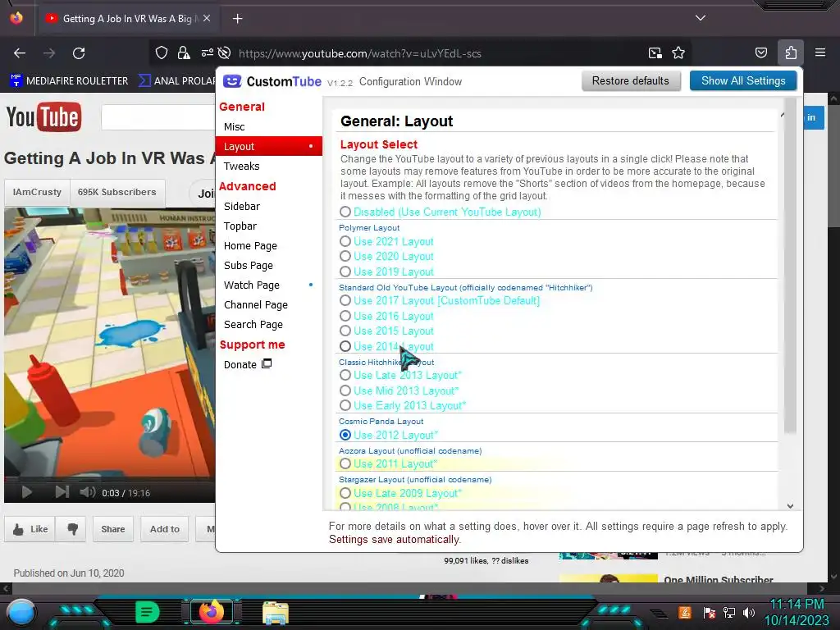Click the browser back arrow
840x630 pixels.
click(20, 53)
